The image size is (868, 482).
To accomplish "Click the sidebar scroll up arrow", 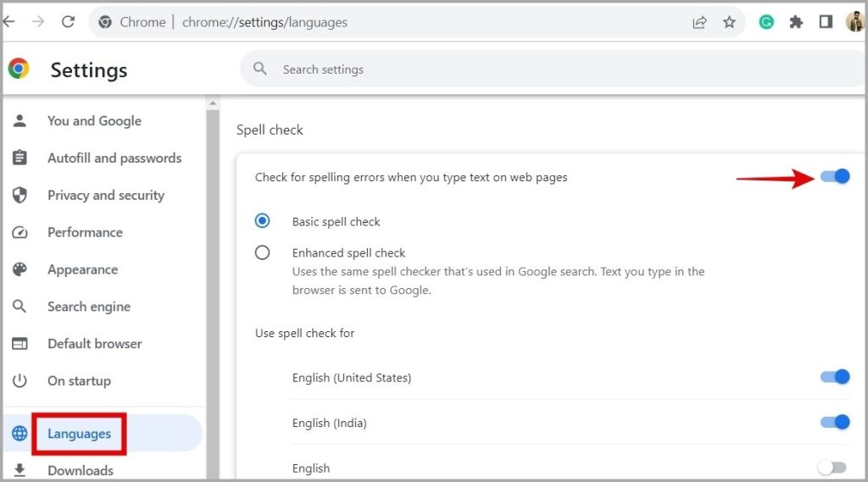I will [x=213, y=103].
